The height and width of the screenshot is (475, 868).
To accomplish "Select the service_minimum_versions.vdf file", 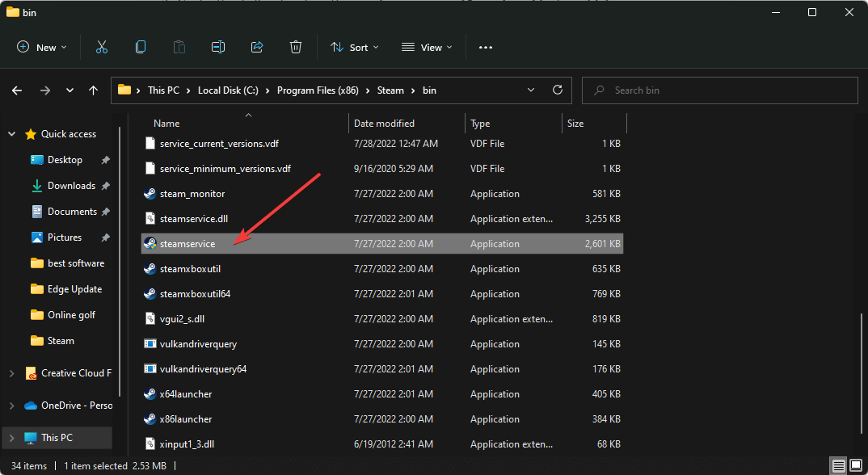I will [x=382, y=168].
